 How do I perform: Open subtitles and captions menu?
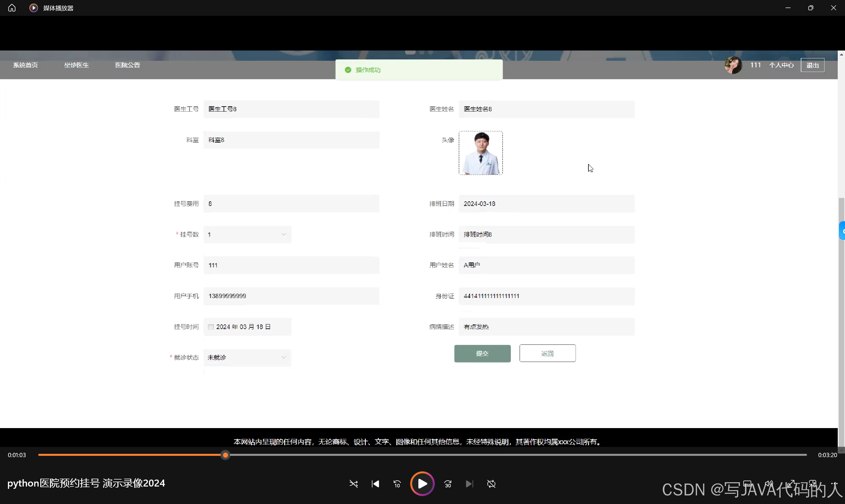coord(747,484)
